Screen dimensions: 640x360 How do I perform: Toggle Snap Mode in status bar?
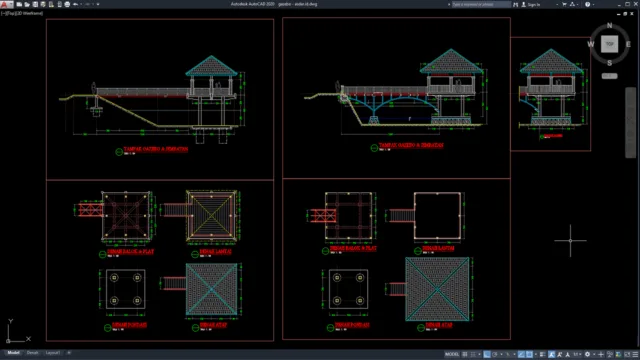(x=473, y=355)
